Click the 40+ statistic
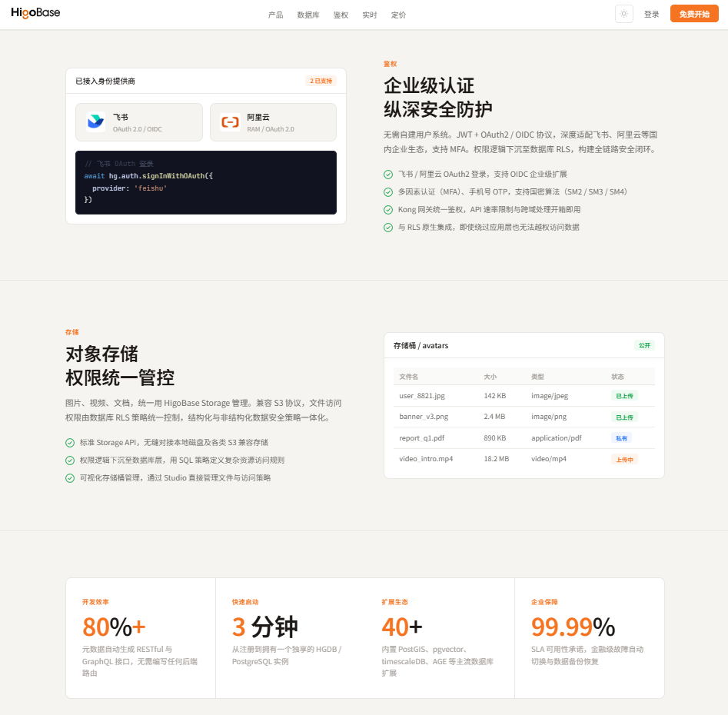This screenshot has width=728, height=715. point(402,627)
